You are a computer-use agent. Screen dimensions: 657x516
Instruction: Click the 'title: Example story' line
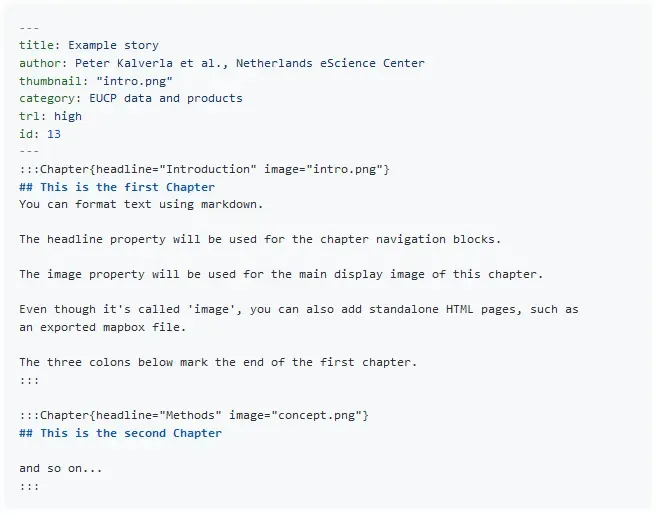[89, 45]
